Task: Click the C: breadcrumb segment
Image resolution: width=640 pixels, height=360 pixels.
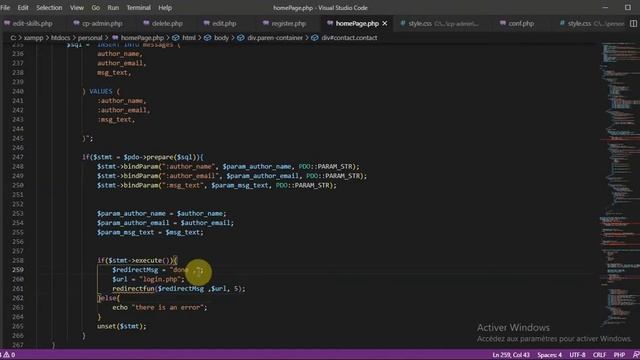Action: point(13,38)
